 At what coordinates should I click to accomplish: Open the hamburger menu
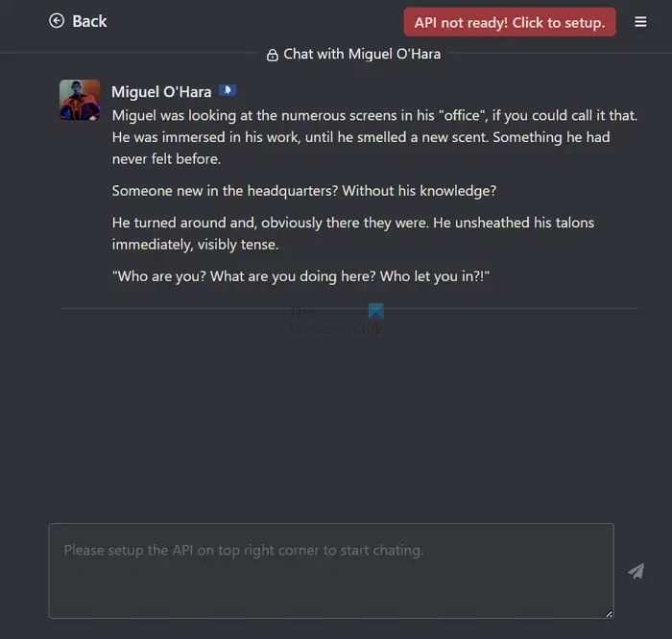640,21
